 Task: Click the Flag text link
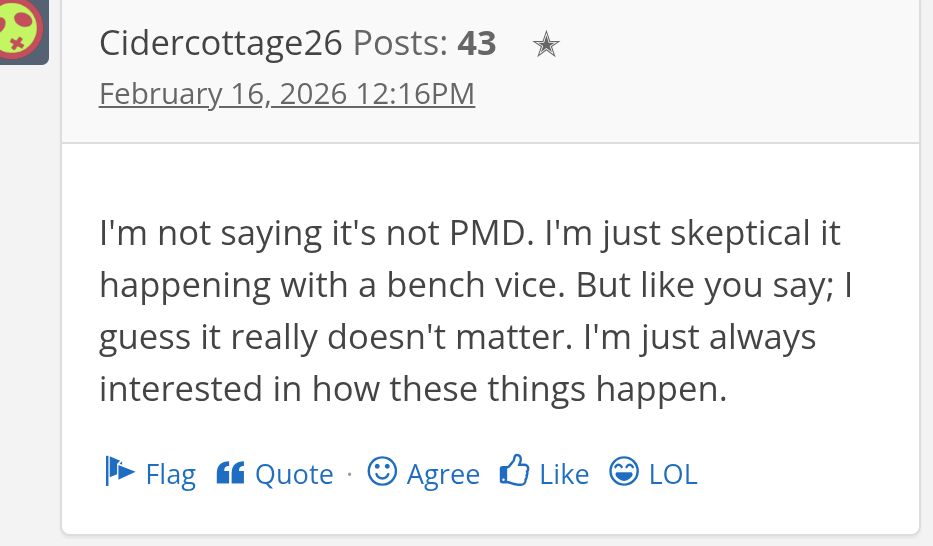(x=171, y=474)
